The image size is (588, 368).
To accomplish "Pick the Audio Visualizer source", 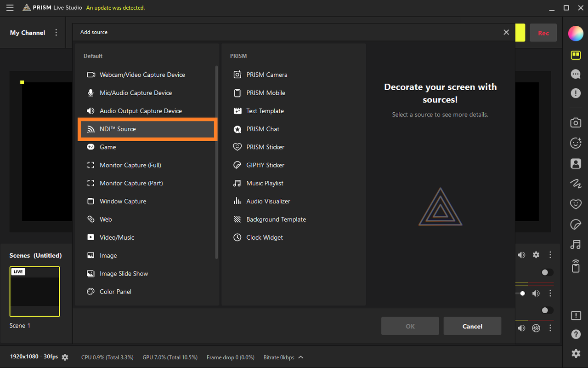I will click(294, 201).
